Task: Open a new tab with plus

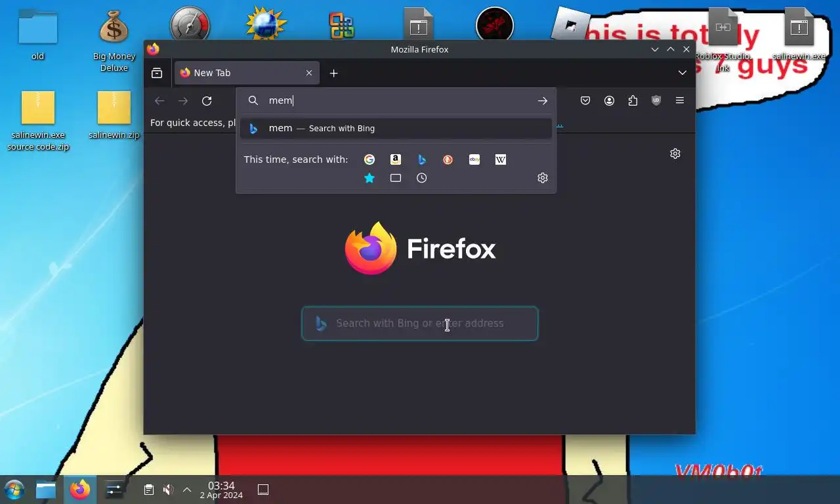Action: pos(333,73)
